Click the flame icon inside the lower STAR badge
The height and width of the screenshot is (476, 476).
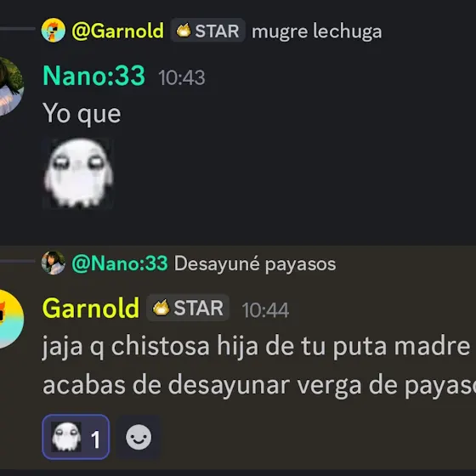[161, 308]
